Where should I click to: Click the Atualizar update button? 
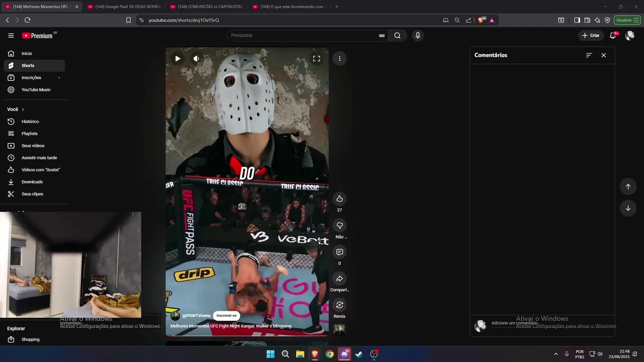[x=627, y=20]
